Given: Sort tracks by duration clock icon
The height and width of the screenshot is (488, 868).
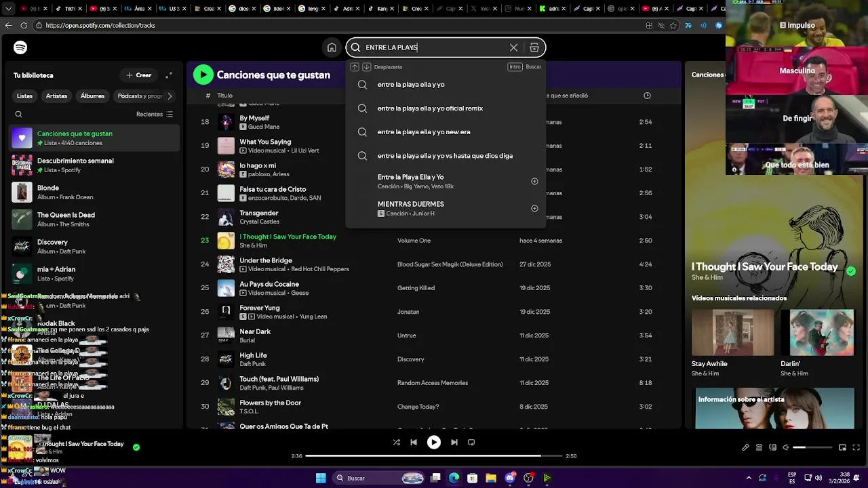Looking at the screenshot, I should coord(647,96).
